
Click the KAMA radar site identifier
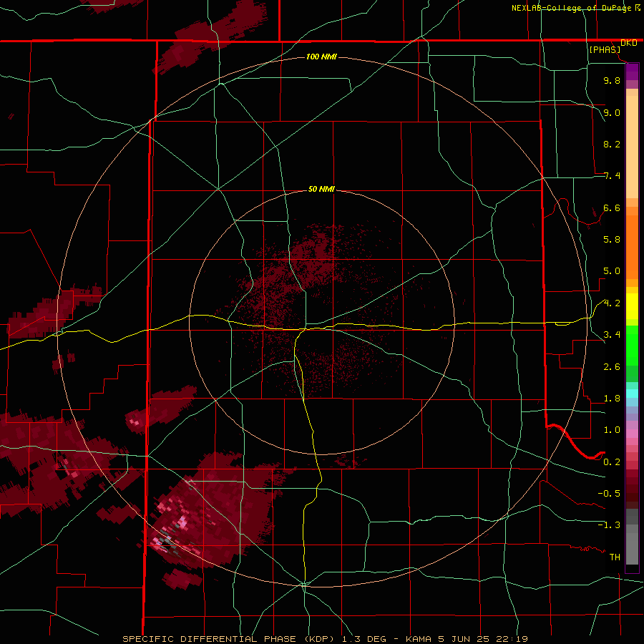click(x=418, y=639)
